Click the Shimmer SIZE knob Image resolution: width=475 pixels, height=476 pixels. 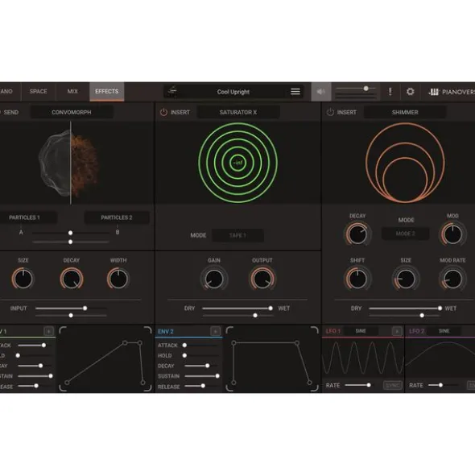[x=406, y=279]
